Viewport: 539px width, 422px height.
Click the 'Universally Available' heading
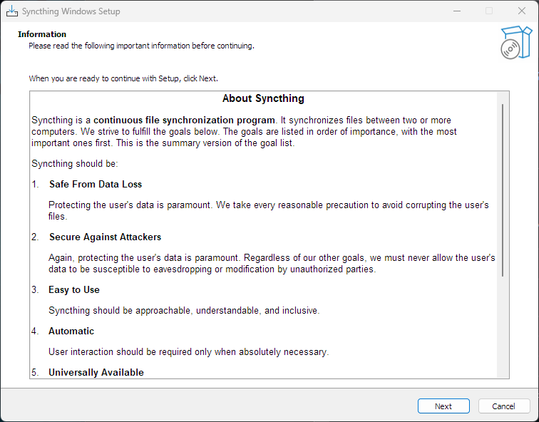[96, 373]
